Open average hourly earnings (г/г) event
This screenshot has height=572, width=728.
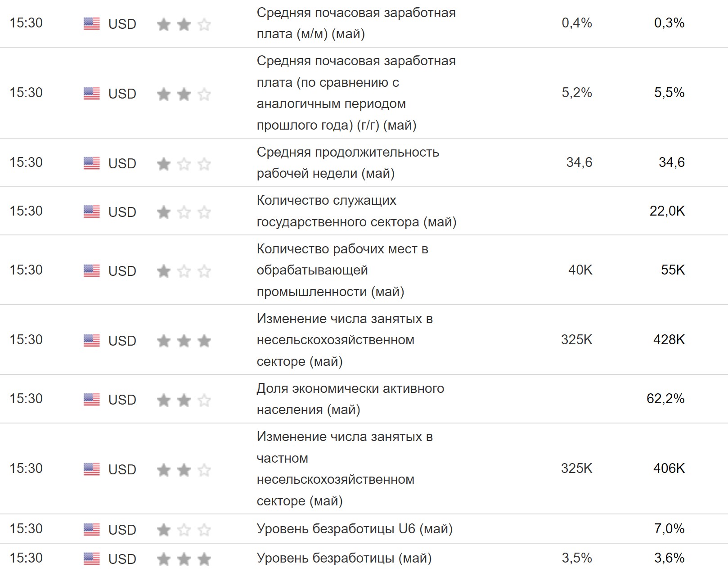pos(356,93)
